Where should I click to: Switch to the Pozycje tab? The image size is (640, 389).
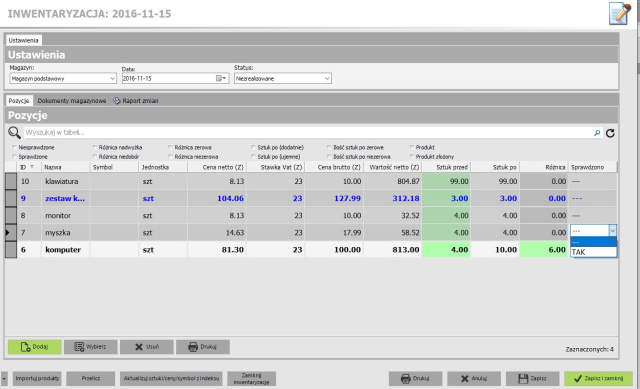tap(19, 100)
